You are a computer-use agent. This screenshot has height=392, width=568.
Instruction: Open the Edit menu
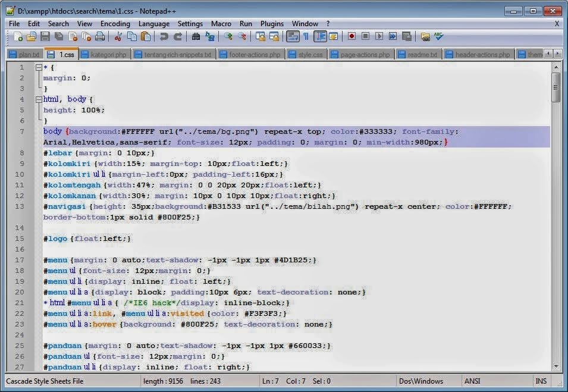coord(34,24)
